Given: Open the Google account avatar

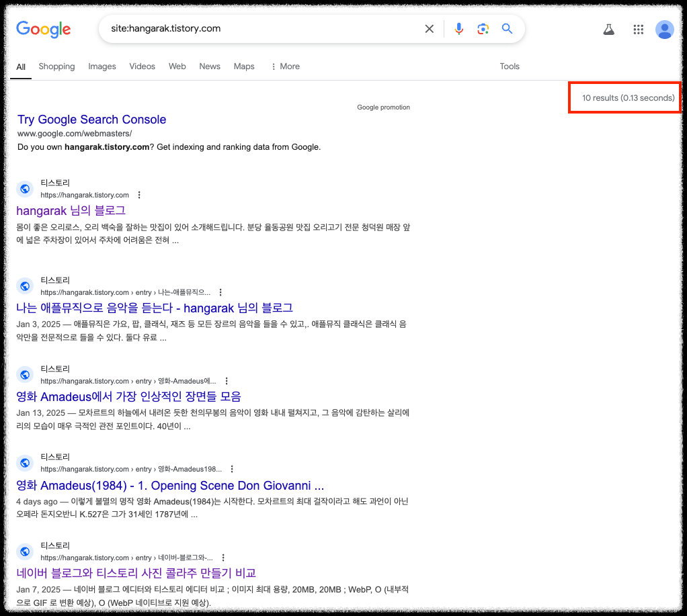Looking at the screenshot, I should click(x=664, y=30).
